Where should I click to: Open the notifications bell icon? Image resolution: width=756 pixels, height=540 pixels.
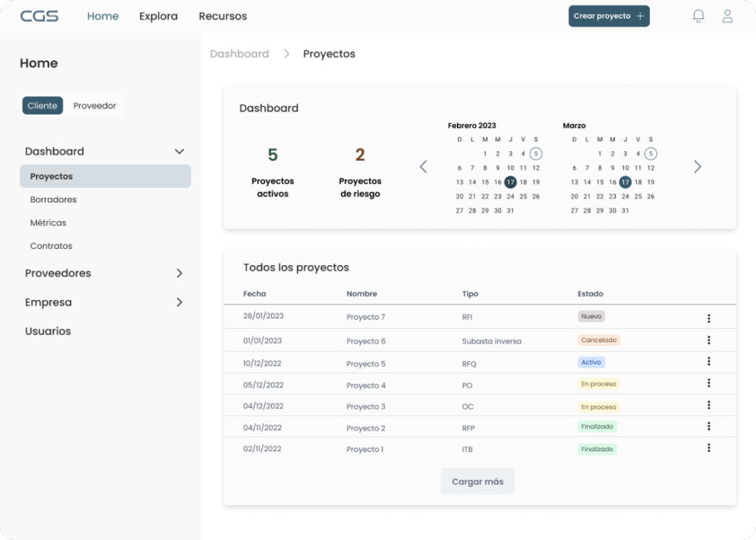pos(698,16)
